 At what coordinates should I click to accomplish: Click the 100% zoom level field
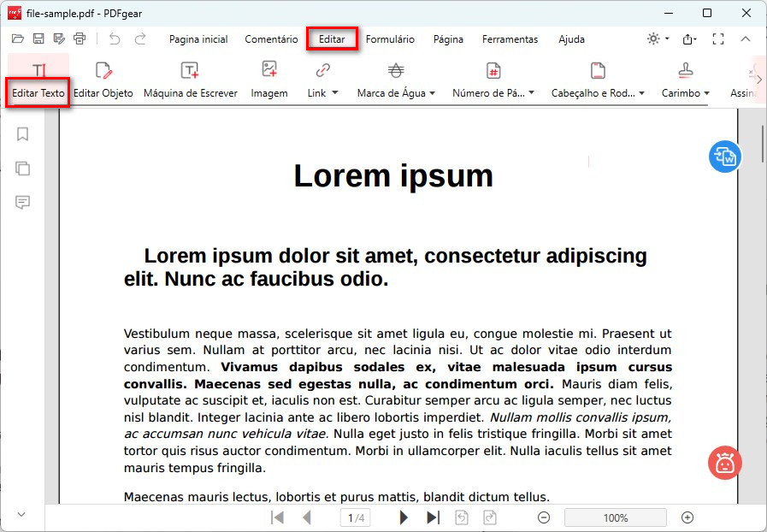(x=615, y=517)
